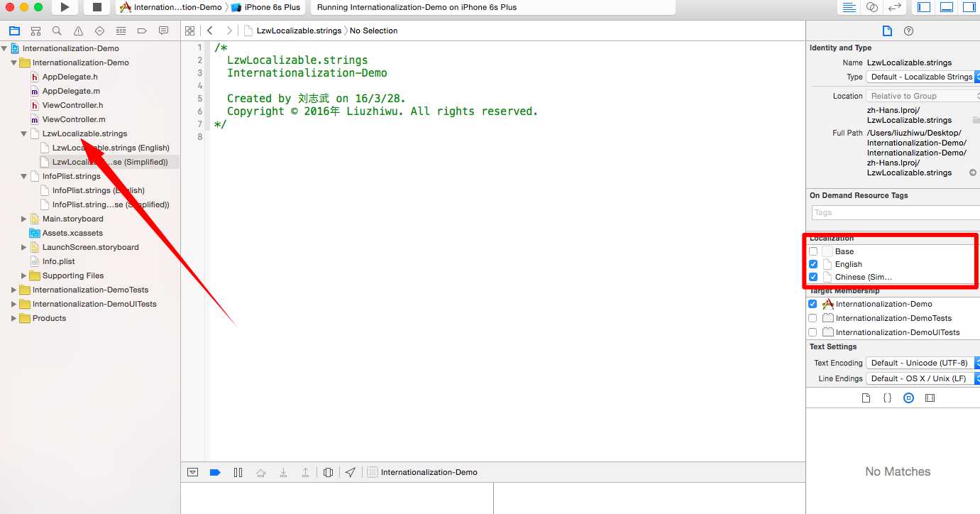This screenshot has height=514, width=980.
Task: Open the Symbol navigator
Action: (35, 31)
